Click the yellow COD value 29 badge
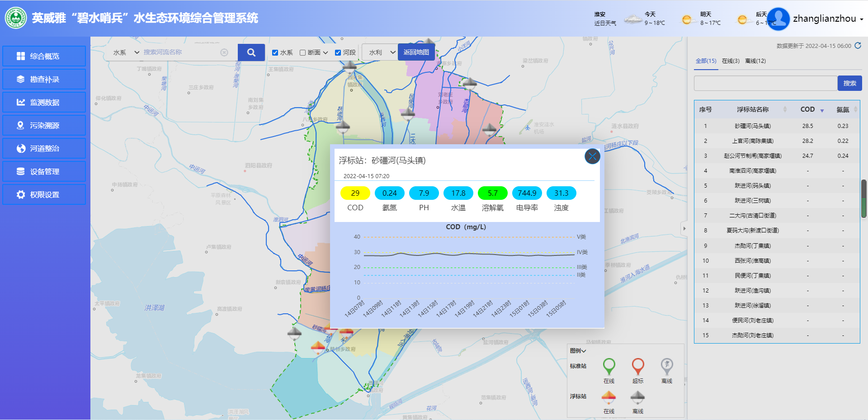The width and height of the screenshot is (868, 420). coord(355,193)
